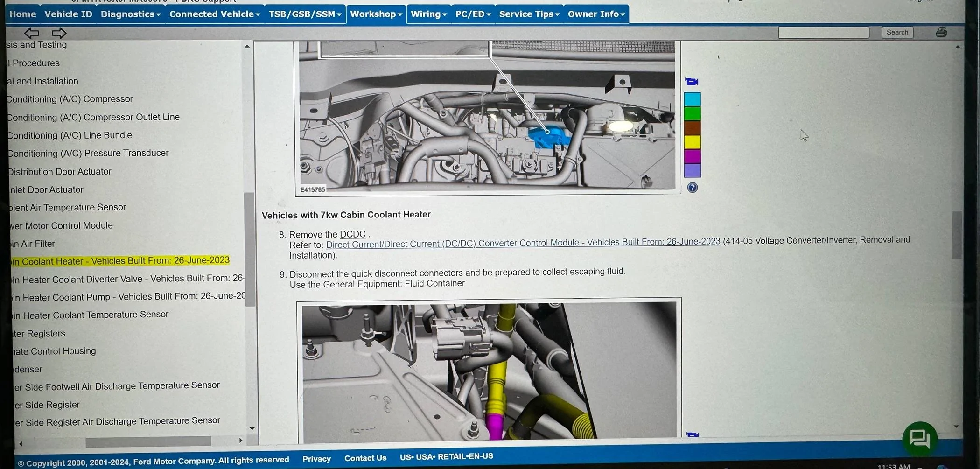Expand the Diagnostics dropdown menu
The height and width of the screenshot is (469, 980).
pyautogui.click(x=131, y=14)
